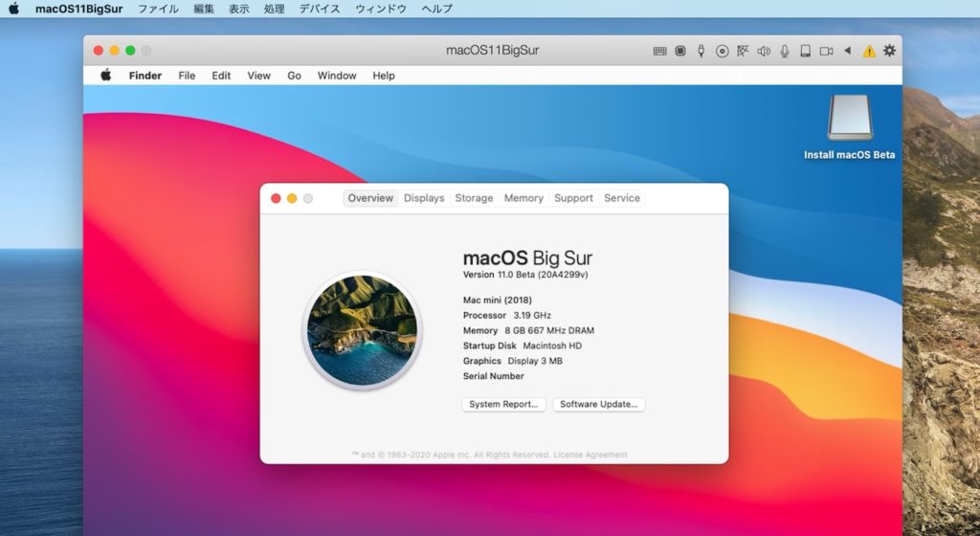The image size is (980, 536).
Task: Click the camera icon in VM toolbar
Action: [x=826, y=51]
